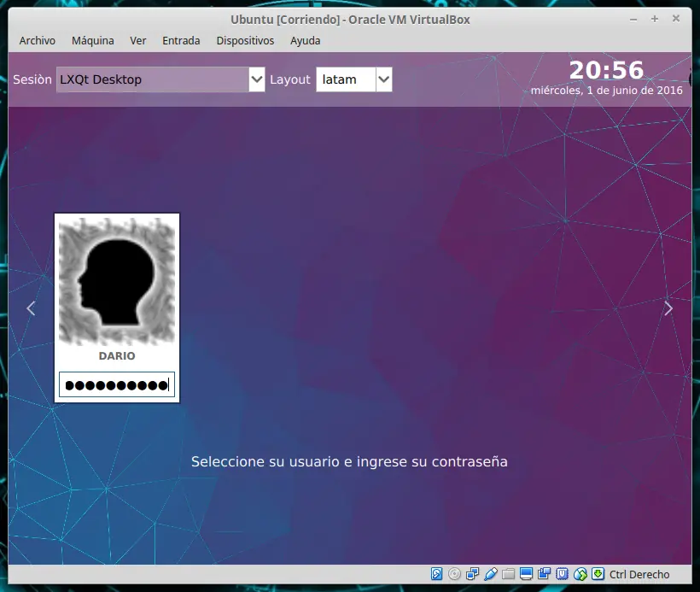Image resolution: width=700 pixels, height=592 pixels.
Task: Click the 'Seleccione su usuario' prompt text
Action: tap(349, 461)
